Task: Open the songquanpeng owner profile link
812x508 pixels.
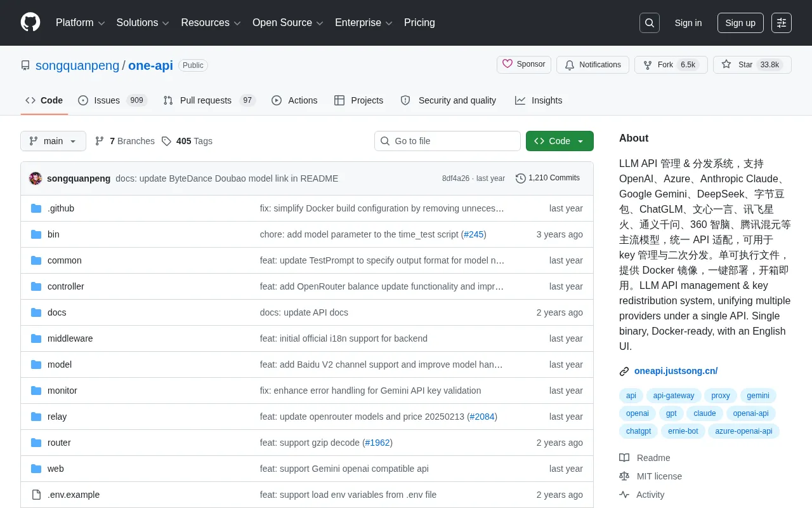Action: tap(78, 65)
